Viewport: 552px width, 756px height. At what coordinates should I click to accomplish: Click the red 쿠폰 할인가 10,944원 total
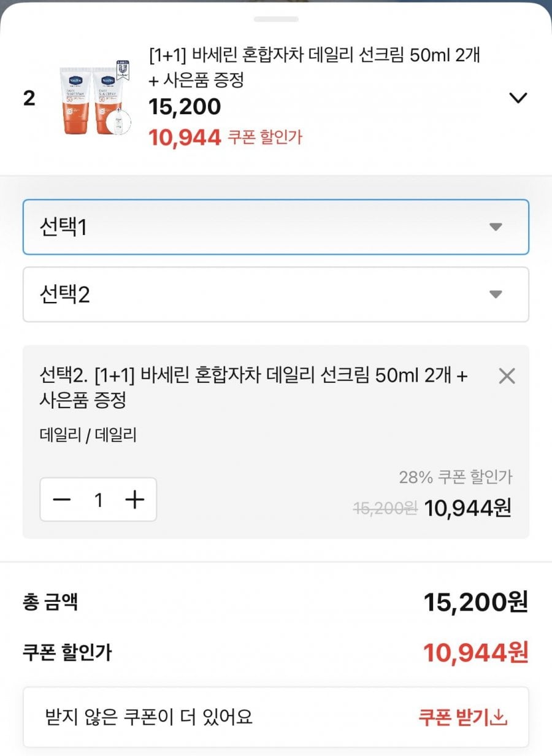pyautogui.click(x=475, y=653)
